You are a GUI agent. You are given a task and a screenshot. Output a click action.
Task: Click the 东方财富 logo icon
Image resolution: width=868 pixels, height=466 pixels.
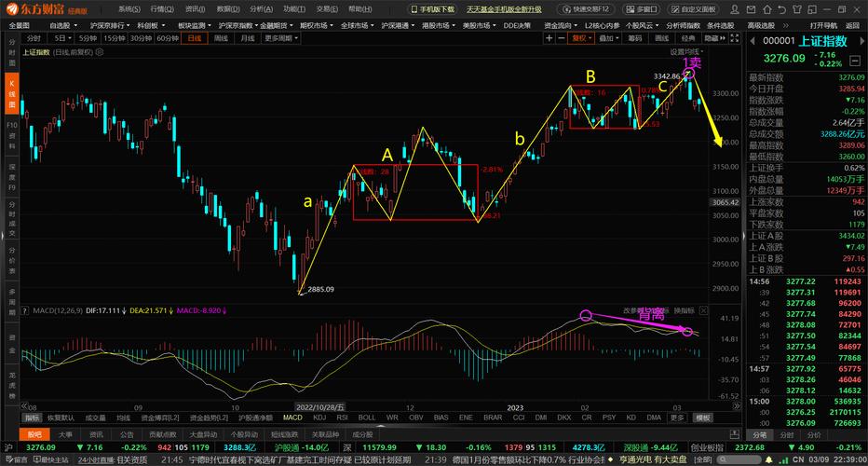15,8
